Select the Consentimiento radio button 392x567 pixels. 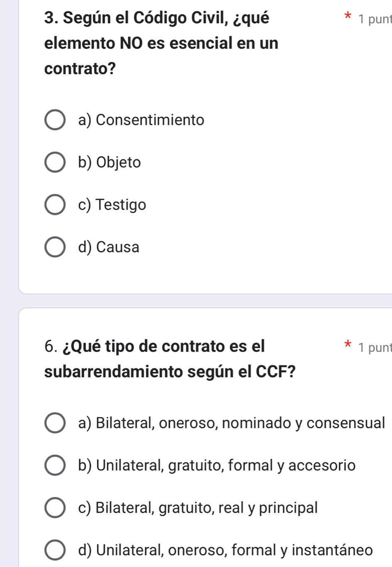54,120
